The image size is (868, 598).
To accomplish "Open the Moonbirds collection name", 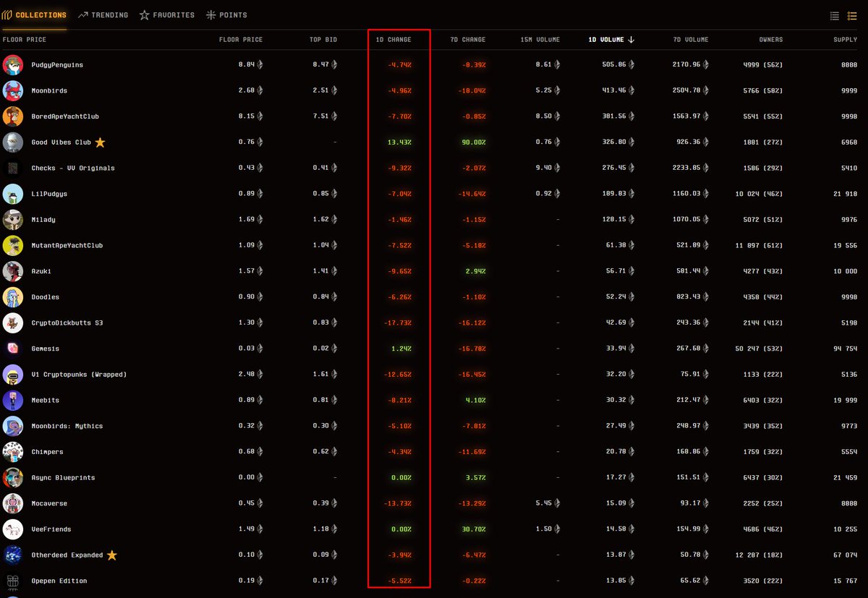I will point(49,91).
